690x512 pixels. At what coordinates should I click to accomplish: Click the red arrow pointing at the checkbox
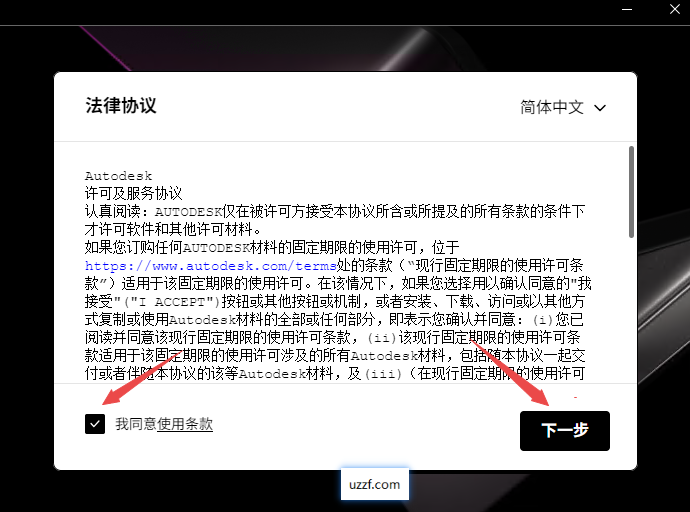click(x=140, y=380)
